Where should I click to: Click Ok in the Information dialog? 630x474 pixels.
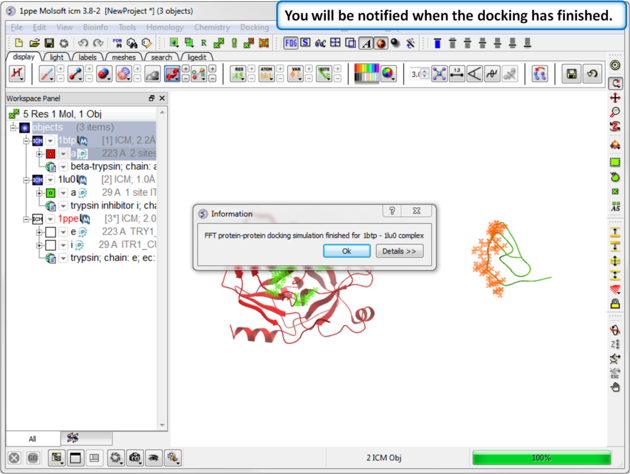coord(347,251)
